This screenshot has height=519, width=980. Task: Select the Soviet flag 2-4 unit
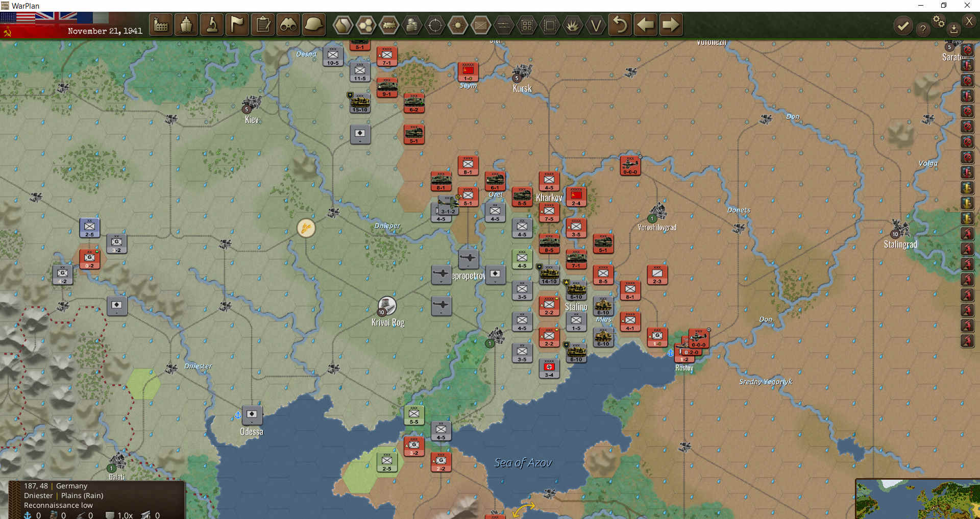[x=576, y=196]
